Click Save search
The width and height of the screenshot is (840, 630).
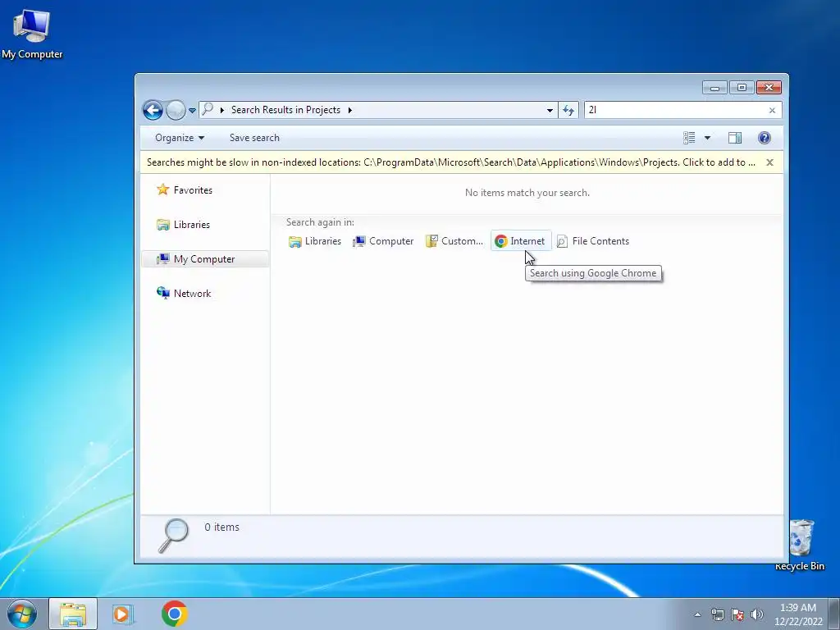(x=254, y=138)
